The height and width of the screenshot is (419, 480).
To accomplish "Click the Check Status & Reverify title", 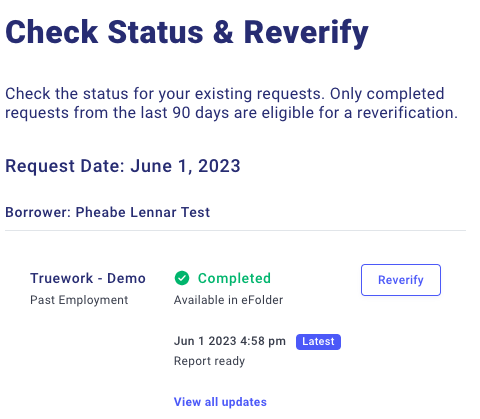I will click(x=187, y=32).
